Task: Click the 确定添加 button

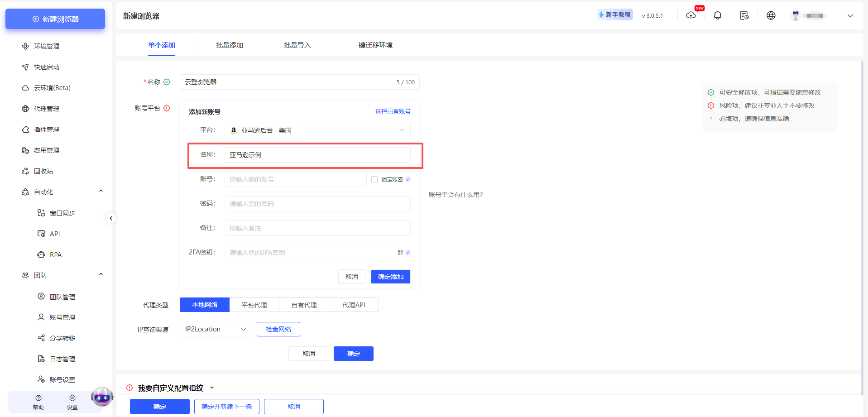Action: pyautogui.click(x=390, y=276)
